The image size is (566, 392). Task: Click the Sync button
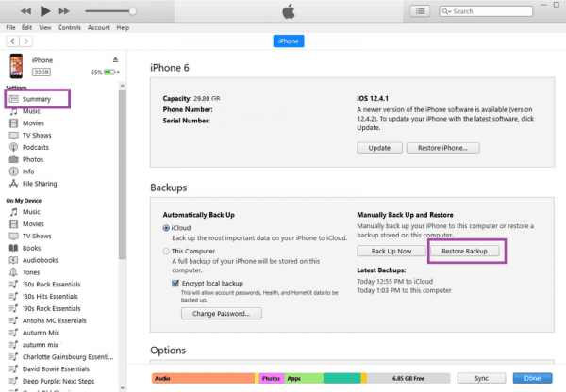pos(481,378)
